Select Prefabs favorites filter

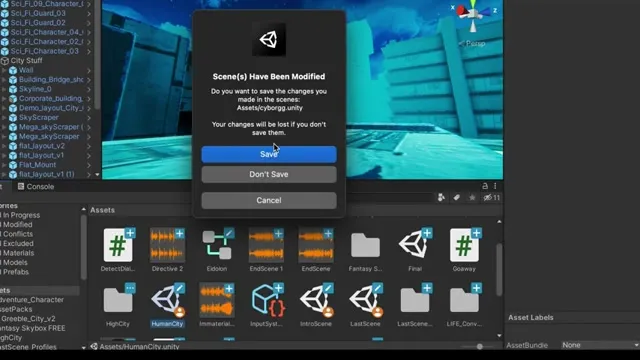[15, 272]
